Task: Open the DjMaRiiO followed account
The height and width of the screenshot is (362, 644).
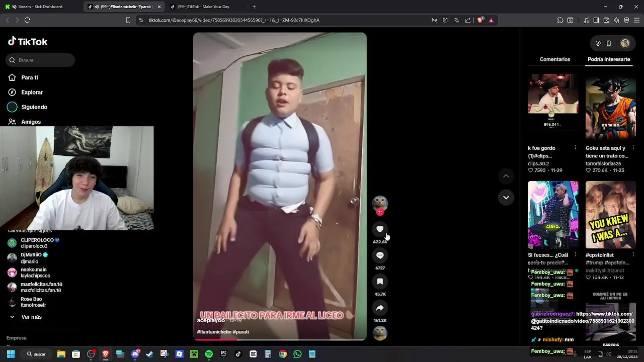Action: point(34,258)
